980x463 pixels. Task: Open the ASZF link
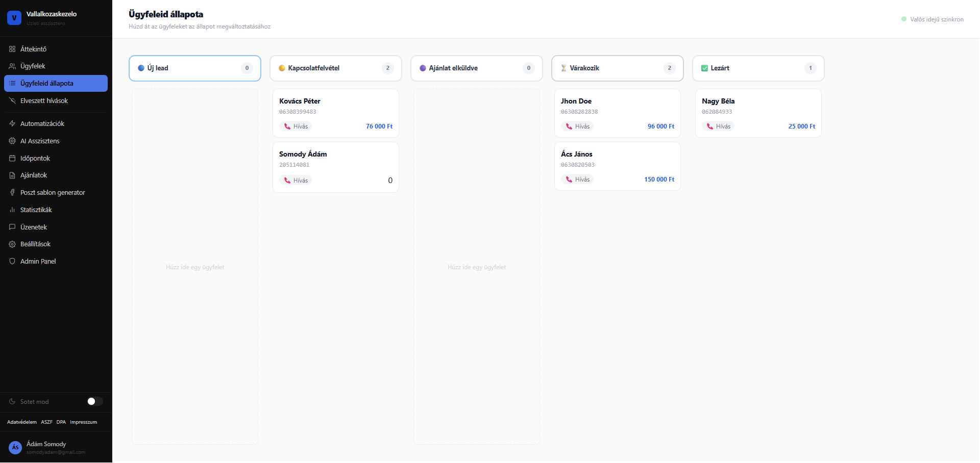(46, 422)
